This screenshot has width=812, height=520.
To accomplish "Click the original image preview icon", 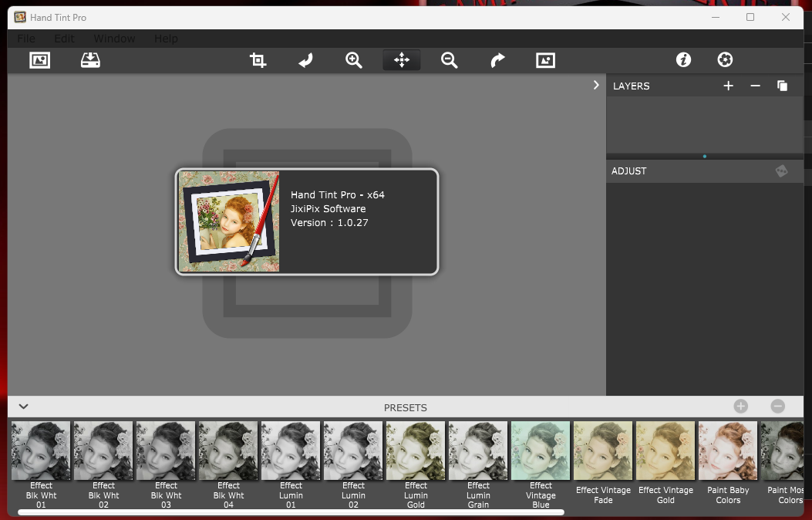I will [545, 60].
